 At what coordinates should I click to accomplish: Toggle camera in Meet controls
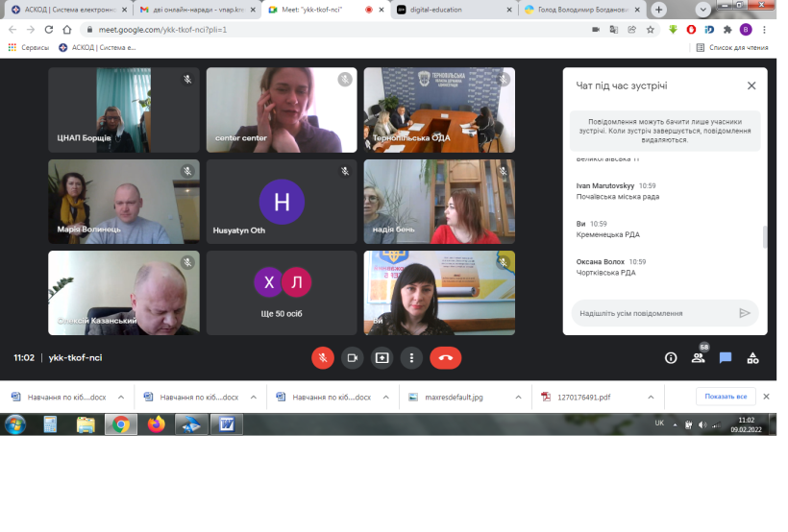coord(353,358)
